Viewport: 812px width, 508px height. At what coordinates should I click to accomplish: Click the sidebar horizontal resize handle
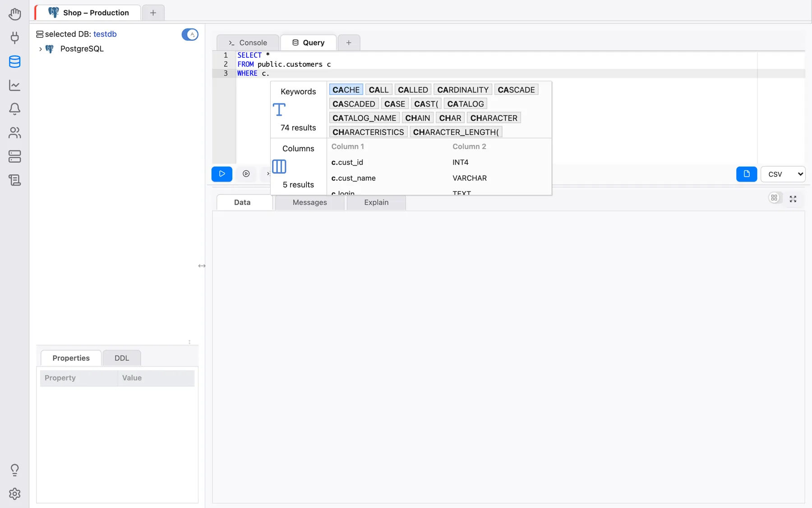(x=202, y=266)
